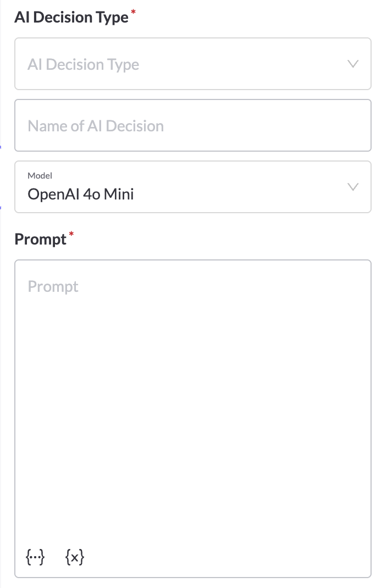Click the bold Prompt heading label
This screenshot has height=588, width=376.
(x=41, y=239)
